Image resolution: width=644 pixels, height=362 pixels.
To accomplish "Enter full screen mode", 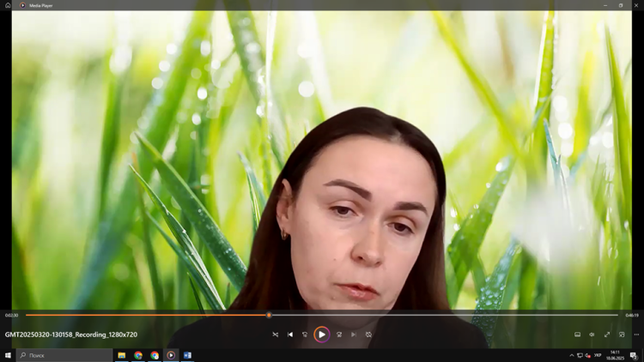I will click(607, 335).
